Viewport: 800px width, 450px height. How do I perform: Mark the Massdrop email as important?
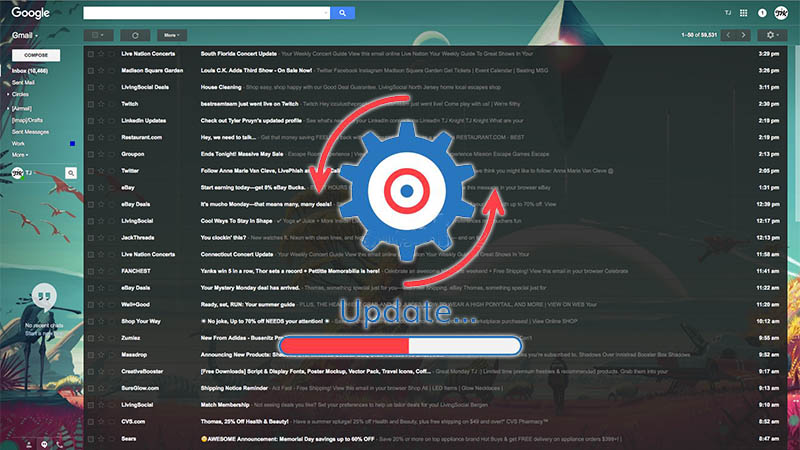pyautogui.click(x=111, y=355)
